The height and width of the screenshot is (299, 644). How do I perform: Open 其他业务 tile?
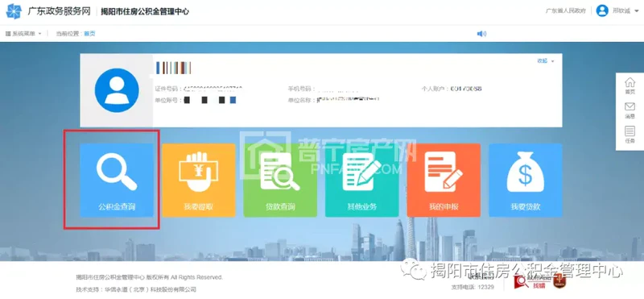[x=361, y=180]
